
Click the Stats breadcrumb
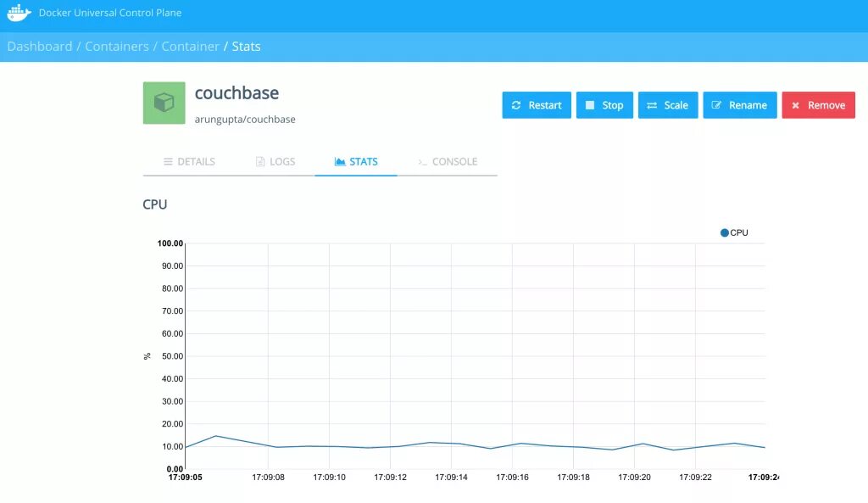(x=247, y=47)
